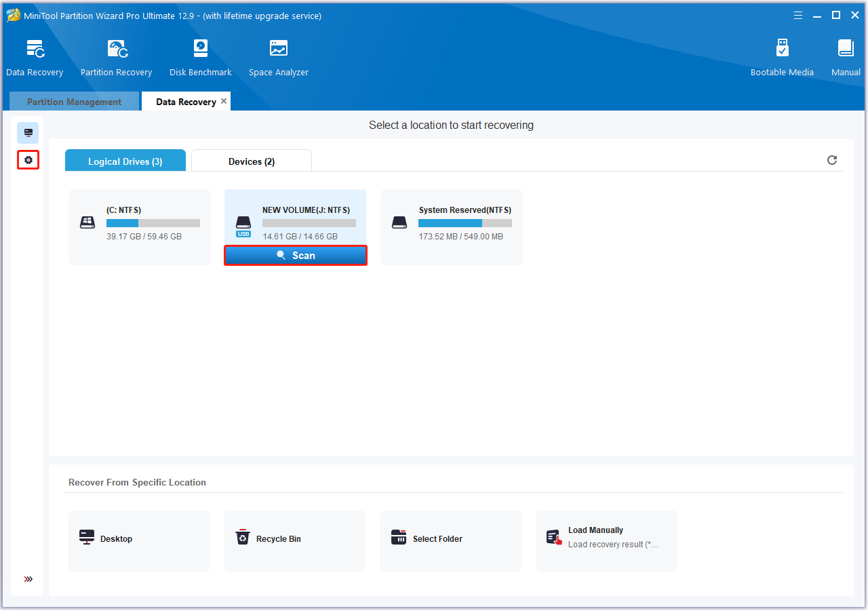Recover from the Recycle Bin
Image resolution: width=868 pixels, height=611 pixels.
(295, 540)
